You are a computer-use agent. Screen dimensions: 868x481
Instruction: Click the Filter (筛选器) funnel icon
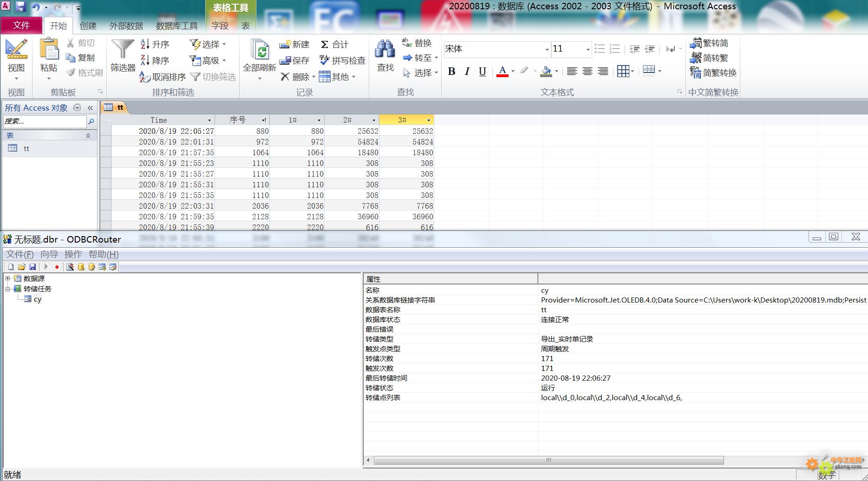click(123, 49)
